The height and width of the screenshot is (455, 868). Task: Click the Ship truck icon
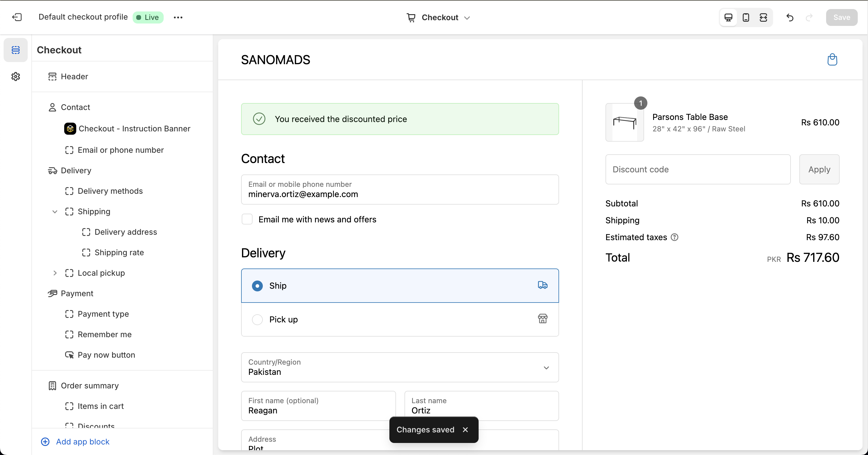pyautogui.click(x=542, y=285)
